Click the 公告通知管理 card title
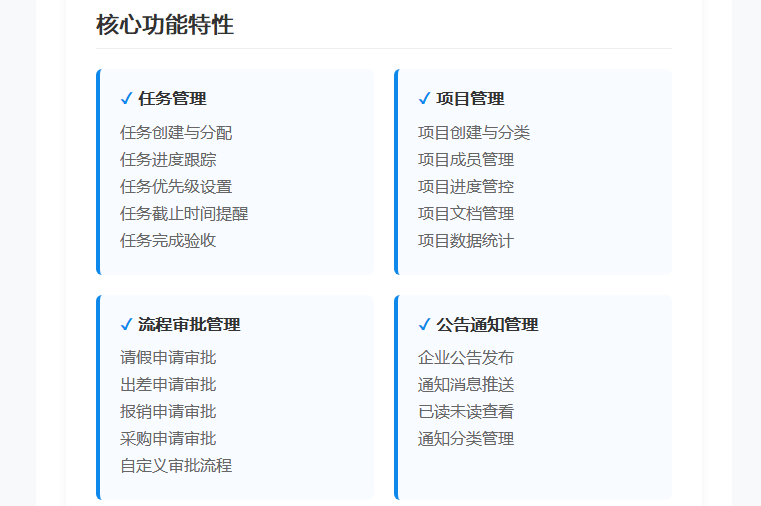Image resolution: width=761 pixels, height=506 pixels. coord(487,325)
